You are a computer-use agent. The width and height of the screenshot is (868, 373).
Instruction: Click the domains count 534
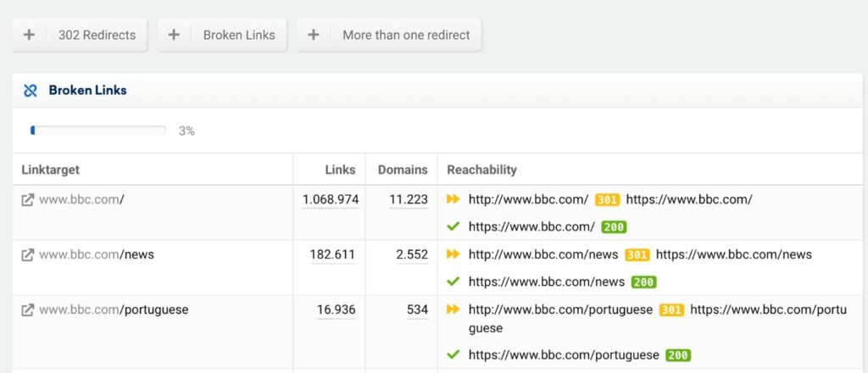417,309
